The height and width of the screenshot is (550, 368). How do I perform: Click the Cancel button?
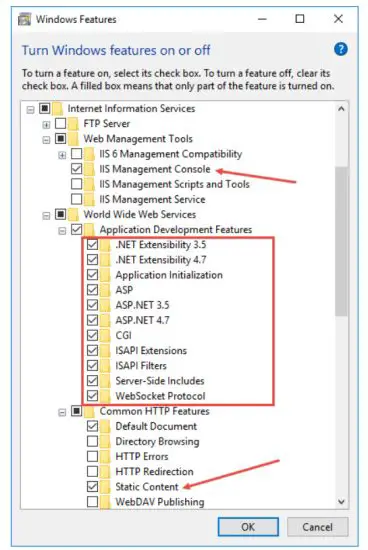pos(317,527)
